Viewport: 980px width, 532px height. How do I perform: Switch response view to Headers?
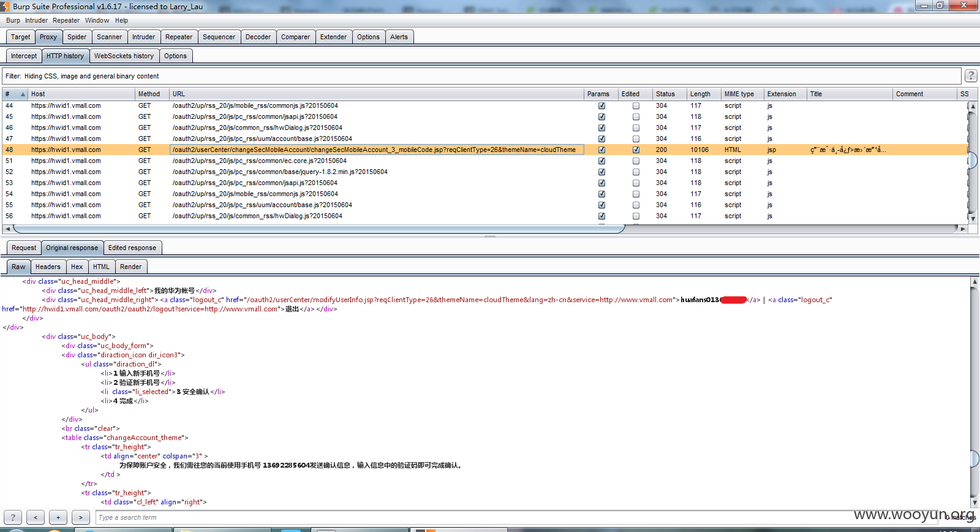click(48, 267)
